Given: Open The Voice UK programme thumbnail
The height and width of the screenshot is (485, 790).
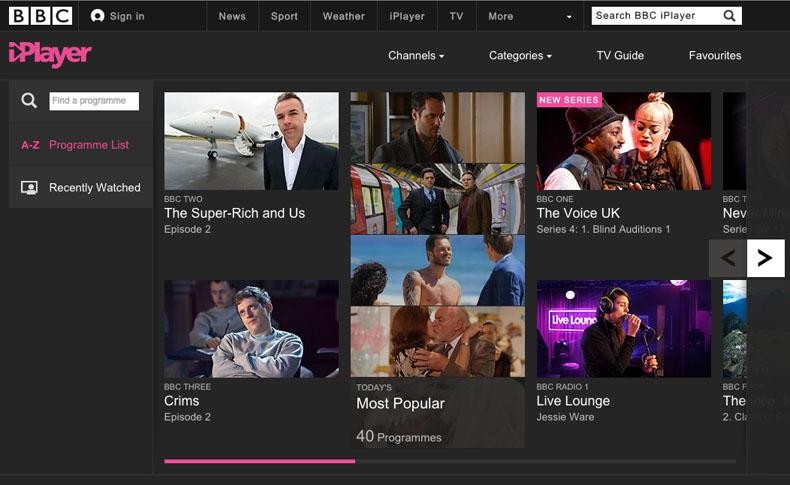Looking at the screenshot, I should (623, 141).
